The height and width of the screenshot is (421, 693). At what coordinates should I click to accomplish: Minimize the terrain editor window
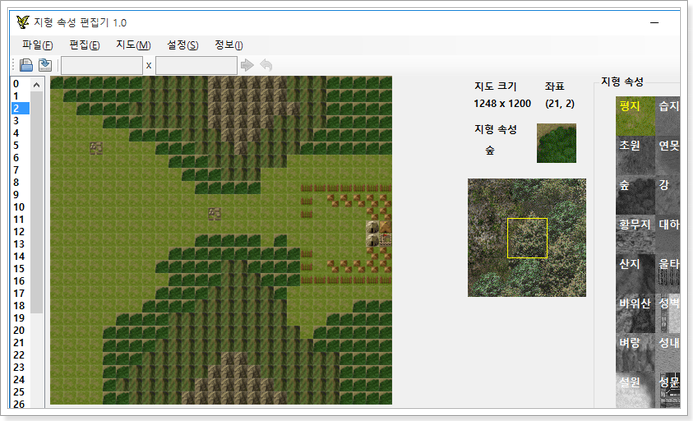pyautogui.click(x=655, y=22)
